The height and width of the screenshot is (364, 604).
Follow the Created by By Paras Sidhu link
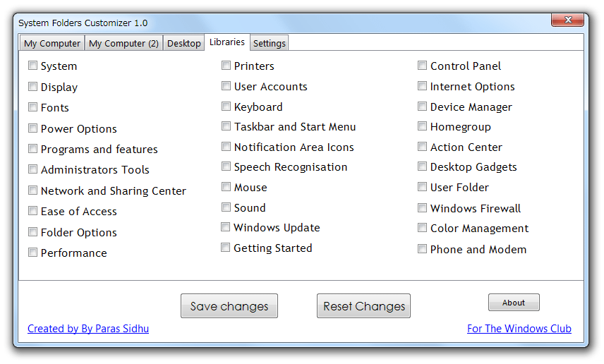click(88, 329)
